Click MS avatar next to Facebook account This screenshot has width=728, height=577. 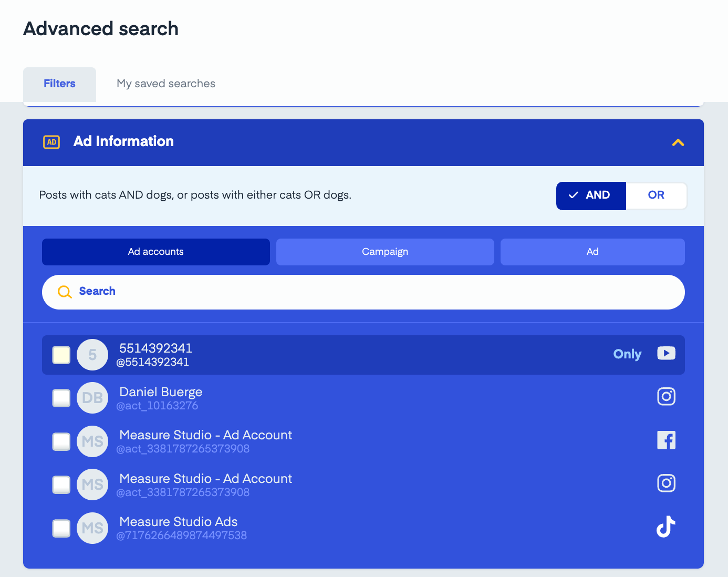pos(92,441)
